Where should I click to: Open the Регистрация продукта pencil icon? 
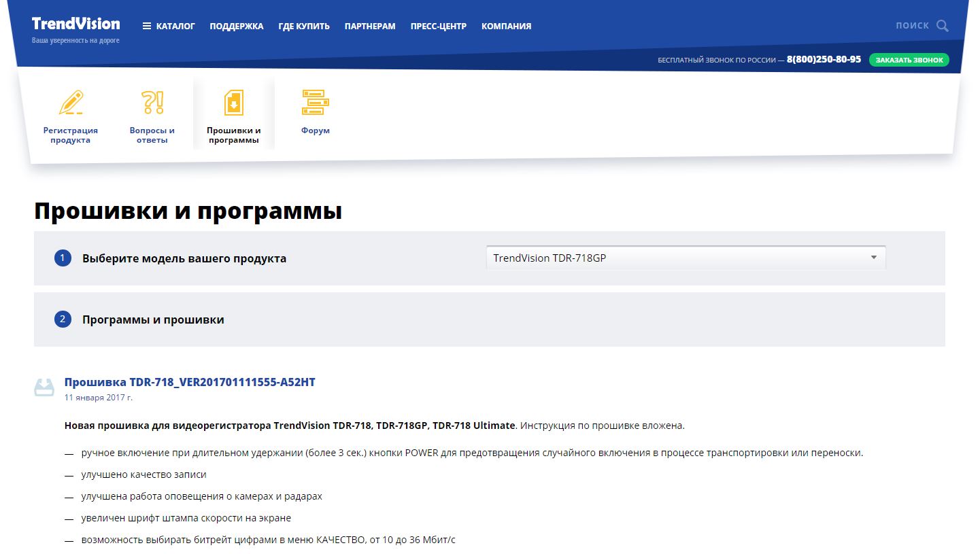(71, 103)
